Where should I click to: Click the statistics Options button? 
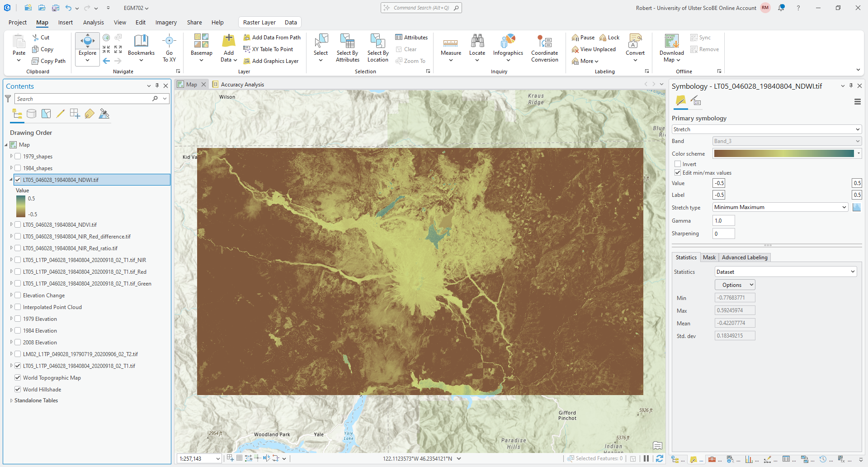click(x=735, y=285)
